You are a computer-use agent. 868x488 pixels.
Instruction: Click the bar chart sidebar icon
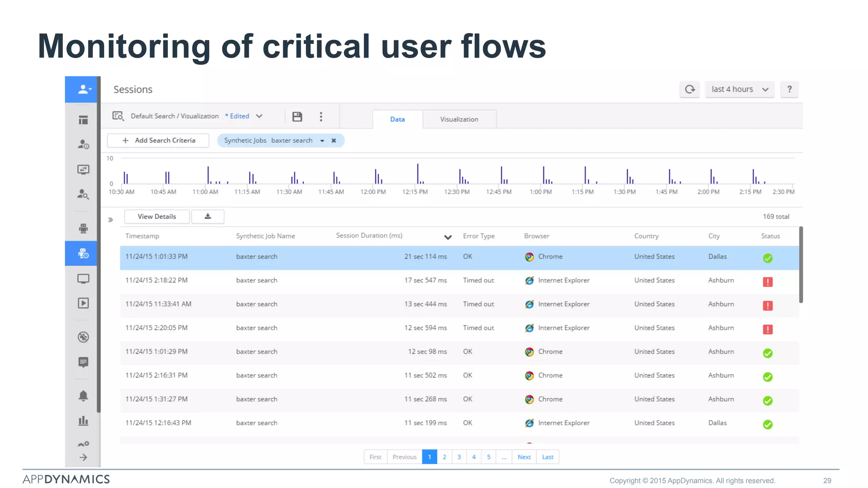(x=83, y=421)
